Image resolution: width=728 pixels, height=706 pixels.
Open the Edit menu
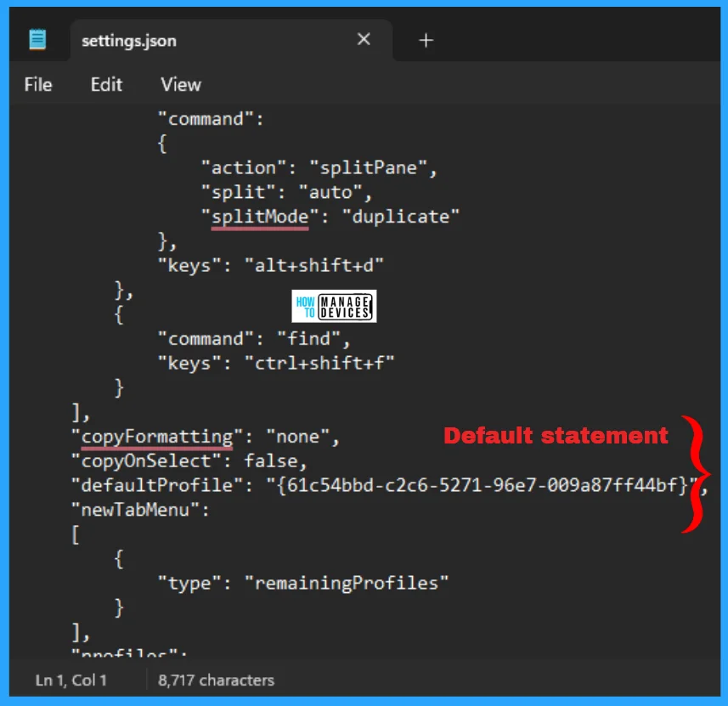106,85
